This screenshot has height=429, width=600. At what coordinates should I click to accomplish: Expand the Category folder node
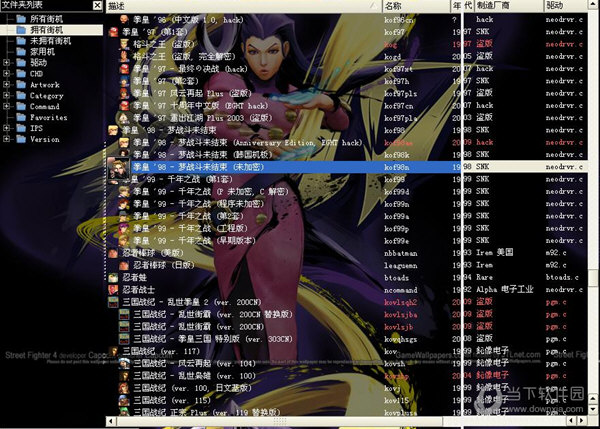[6, 95]
